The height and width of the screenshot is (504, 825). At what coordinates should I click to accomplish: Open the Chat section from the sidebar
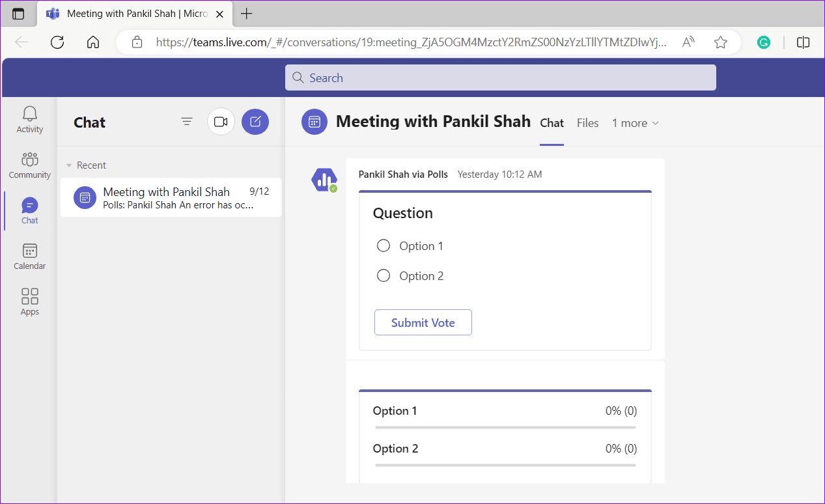[x=29, y=210]
